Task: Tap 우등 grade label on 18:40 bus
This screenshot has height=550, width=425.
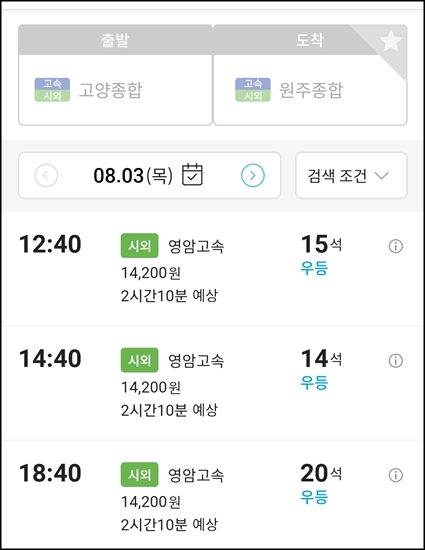Action: click(314, 497)
